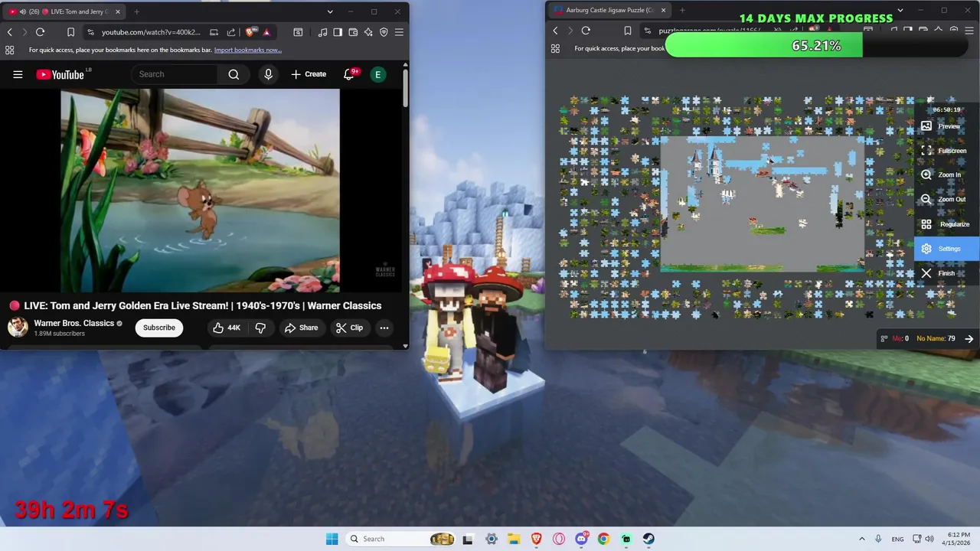Viewport: 980px width, 551px height.
Task: Click Import bookmarks now link
Action: 248,50
